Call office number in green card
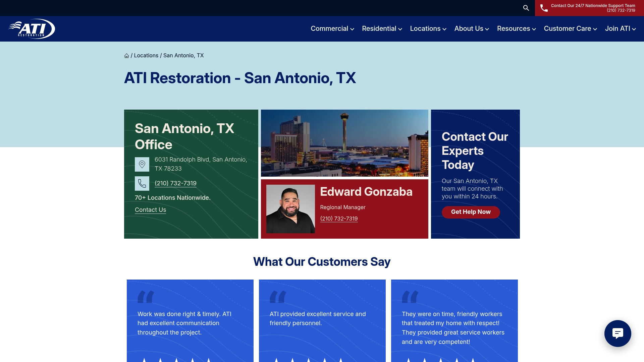Screen dimensions: 644x362 [175, 183]
